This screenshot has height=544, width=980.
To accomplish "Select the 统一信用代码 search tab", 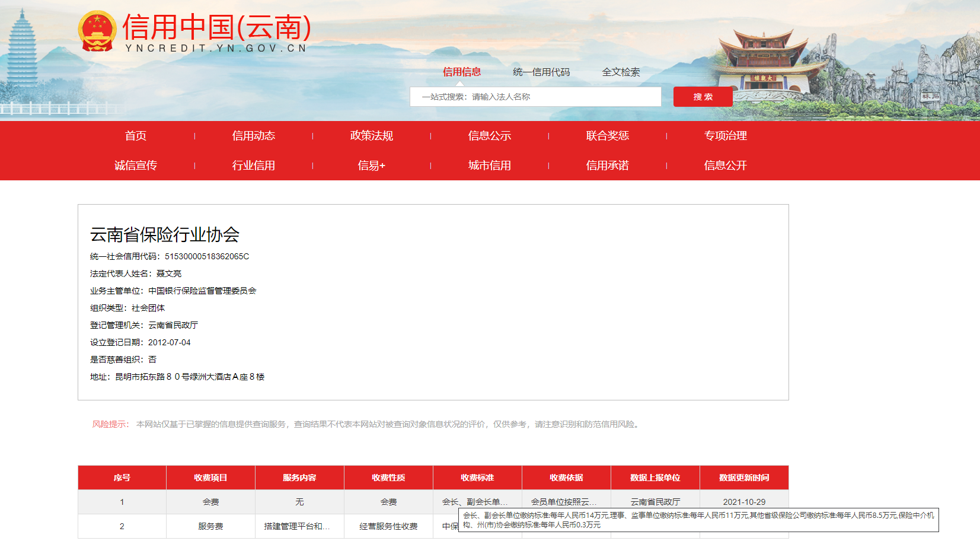I will point(541,72).
